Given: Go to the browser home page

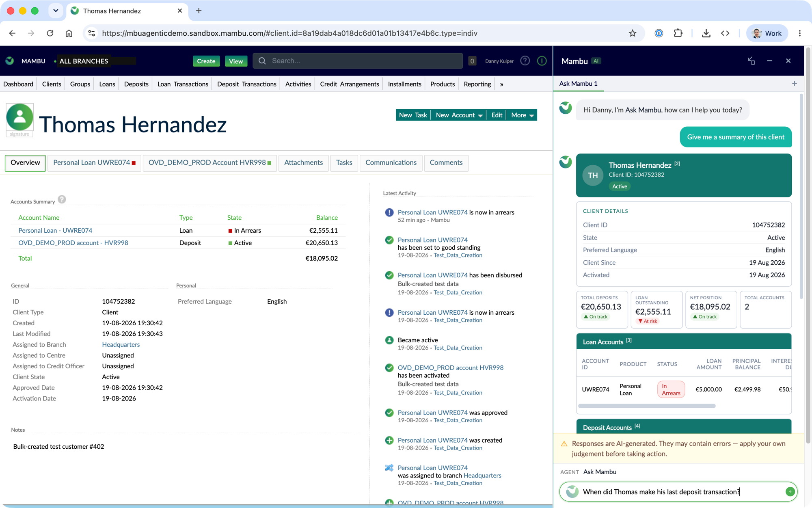Looking at the screenshot, I should 69,33.
